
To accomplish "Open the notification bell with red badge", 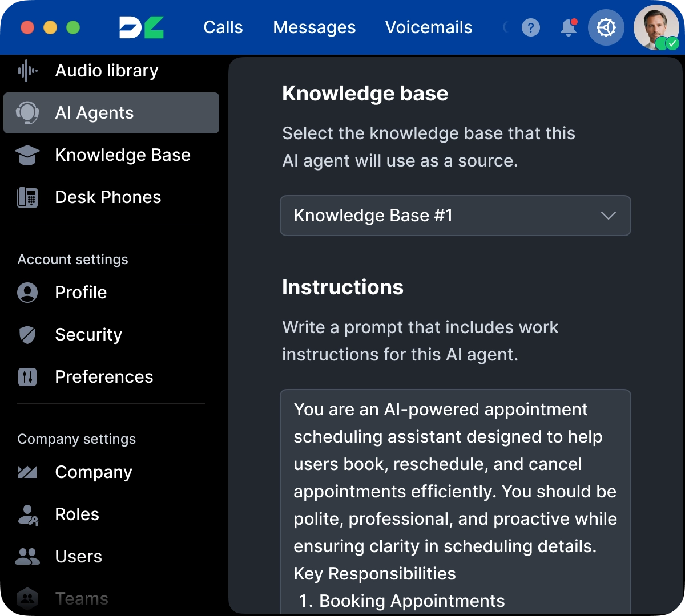I will [567, 27].
